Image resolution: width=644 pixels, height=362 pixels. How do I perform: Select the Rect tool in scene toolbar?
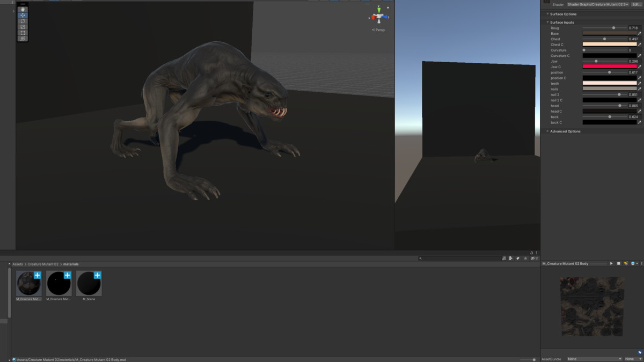pyautogui.click(x=23, y=33)
